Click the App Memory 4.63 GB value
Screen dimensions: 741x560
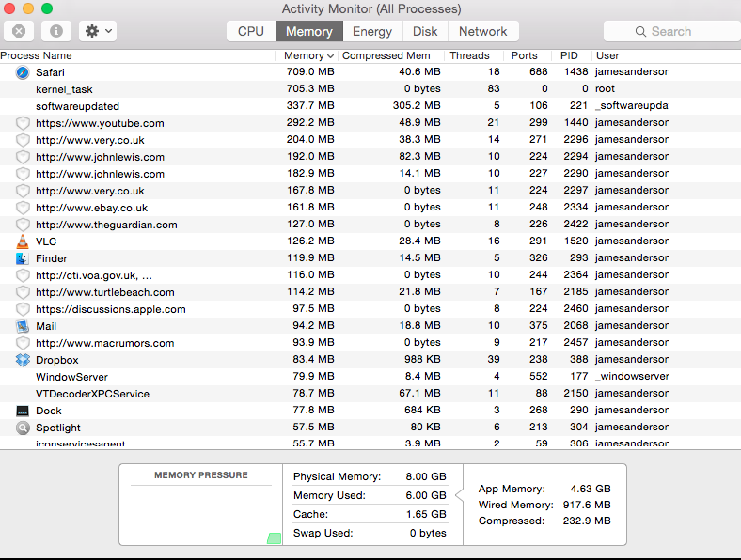(591, 489)
